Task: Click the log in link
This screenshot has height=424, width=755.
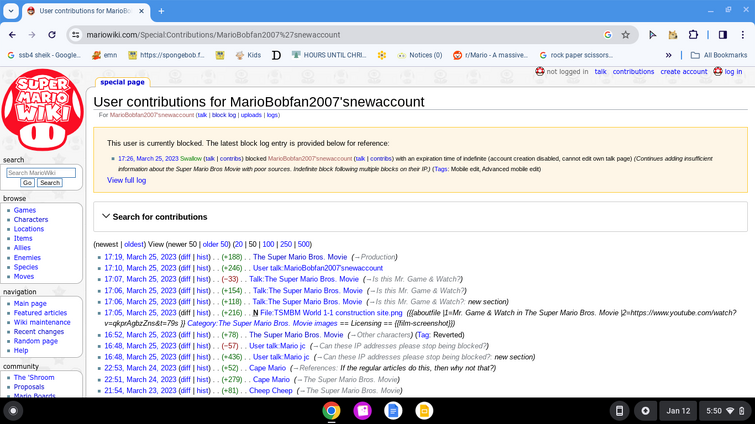Action: (733, 71)
